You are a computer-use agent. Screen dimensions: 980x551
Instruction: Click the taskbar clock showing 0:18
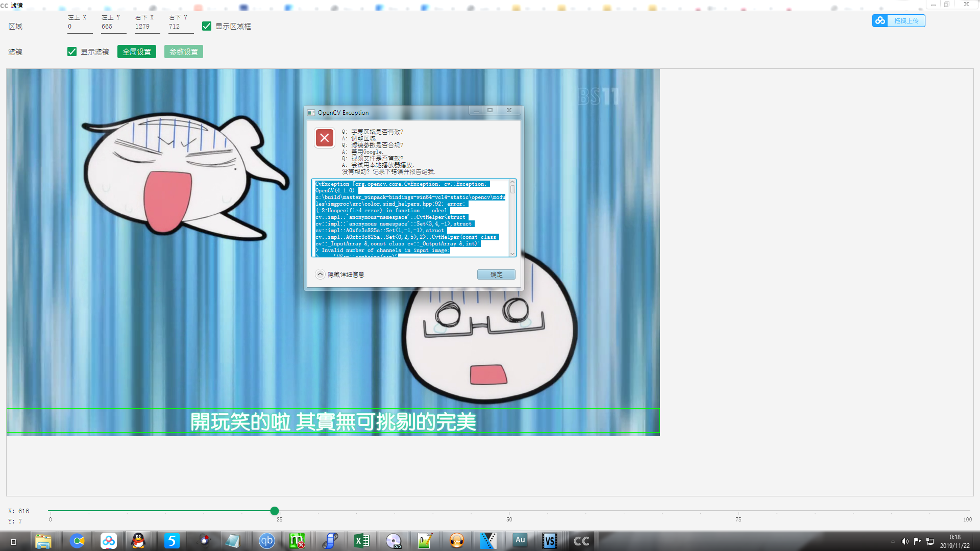click(955, 541)
